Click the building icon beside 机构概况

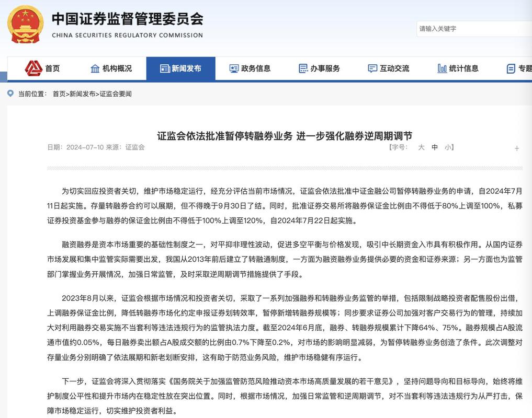coord(95,68)
